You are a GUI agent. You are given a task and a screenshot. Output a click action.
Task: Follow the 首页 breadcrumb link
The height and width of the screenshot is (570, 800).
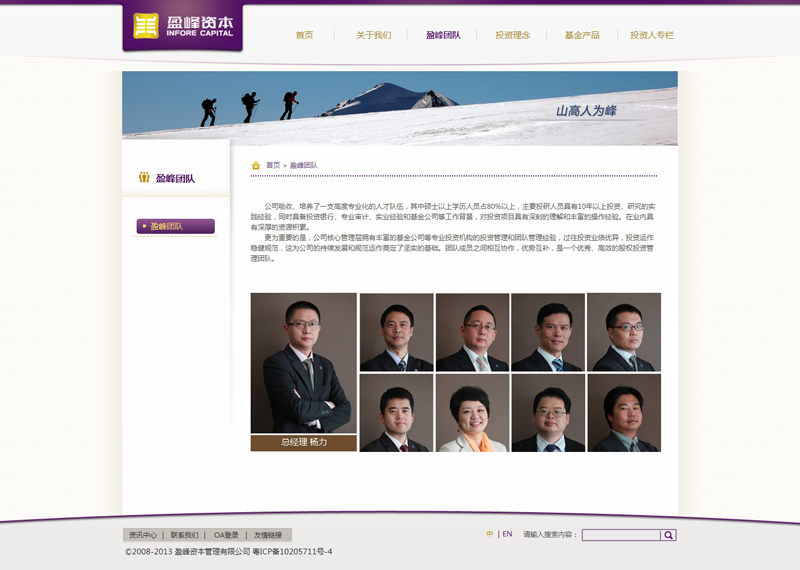[273, 165]
